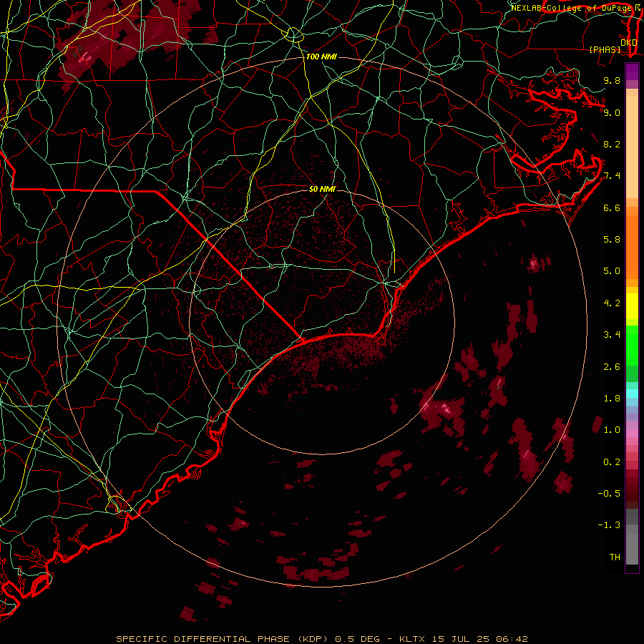The height and width of the screenshot is (644, 644).
Task: Click the 9.0 value on the color scale
Action: 612,112
